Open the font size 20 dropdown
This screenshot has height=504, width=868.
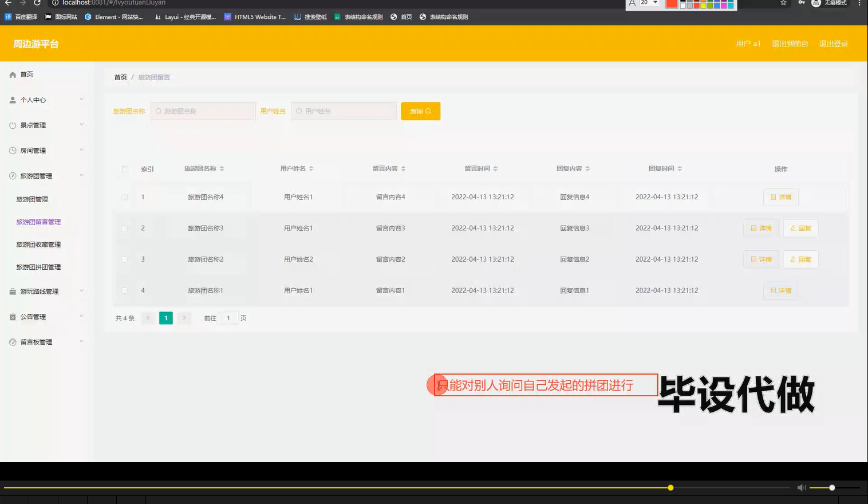(x=649, y=3)
